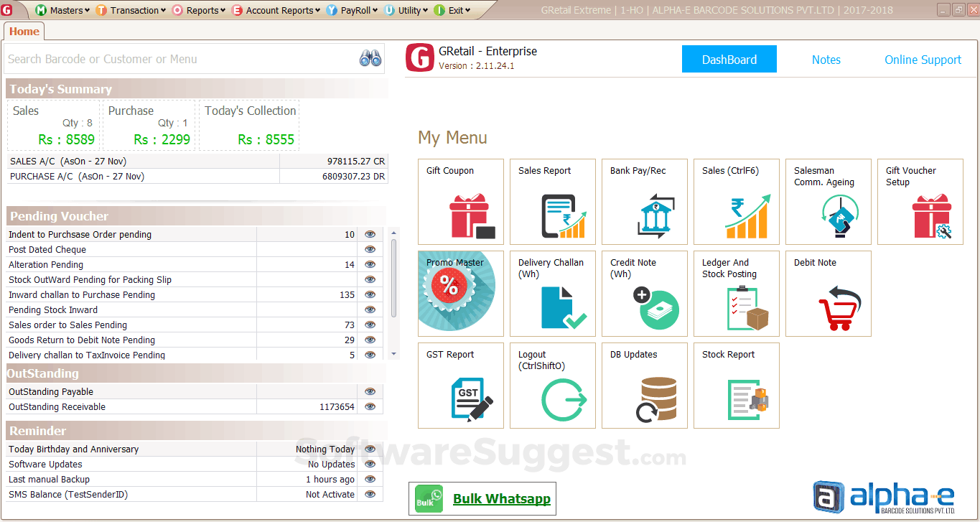Click eye icon for Software Updates
Screen dimensions: 980x522
click(370, 464)
